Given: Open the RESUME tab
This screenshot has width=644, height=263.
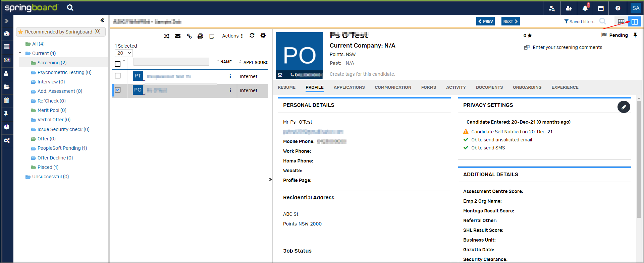Looking at the screenshot, I should coord(286,87).
